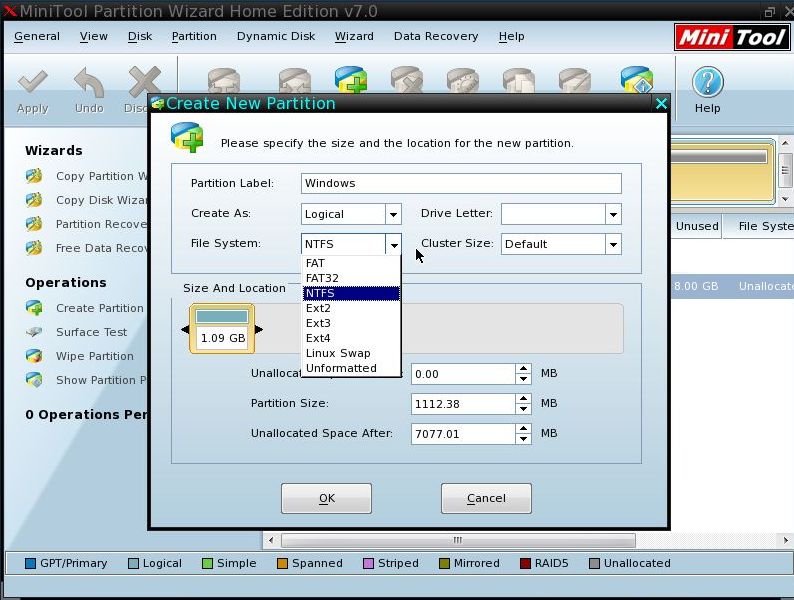Screen dimensions: 794x600
Task: Pick Linux Swap file system option
Action: point(351,353)
